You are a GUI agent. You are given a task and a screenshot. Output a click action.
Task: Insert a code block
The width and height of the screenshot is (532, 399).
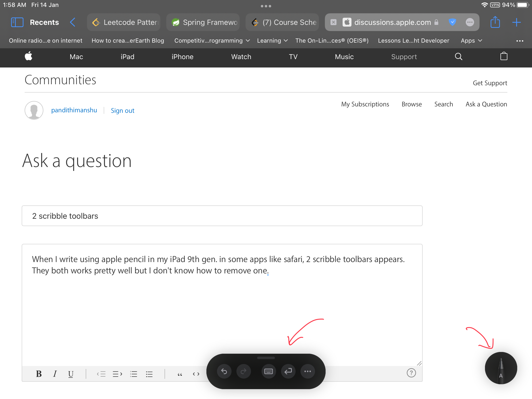(196, 374)
